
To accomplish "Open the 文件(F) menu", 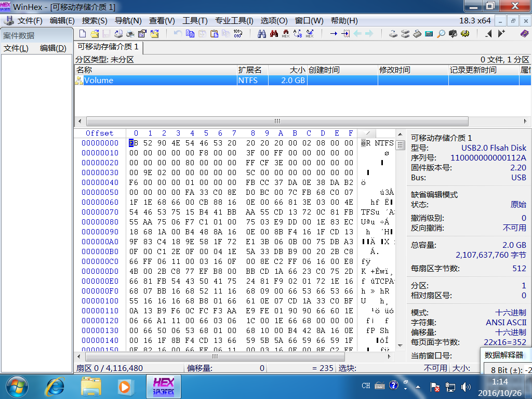I will pos(30,21).
